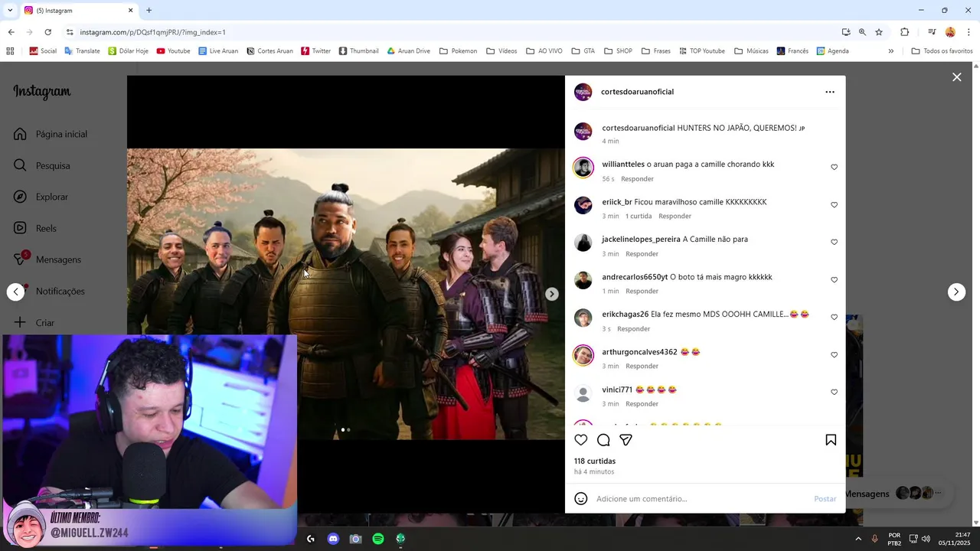Close the Instagram tab
The height and width of the screenshot is (551, 980).
tap(130, 11)
